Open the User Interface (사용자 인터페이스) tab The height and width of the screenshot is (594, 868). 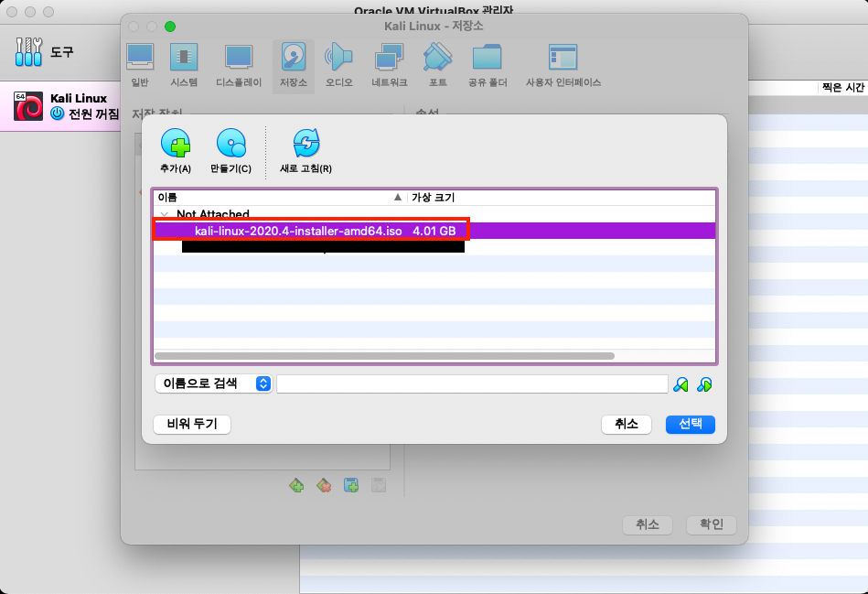coord(563,65)
